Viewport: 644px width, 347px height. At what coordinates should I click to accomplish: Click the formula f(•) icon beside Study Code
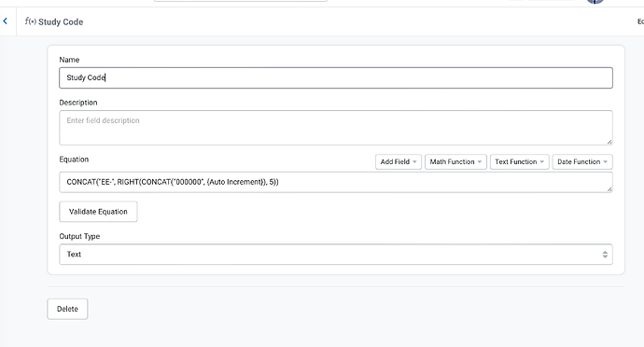[30, 21]
